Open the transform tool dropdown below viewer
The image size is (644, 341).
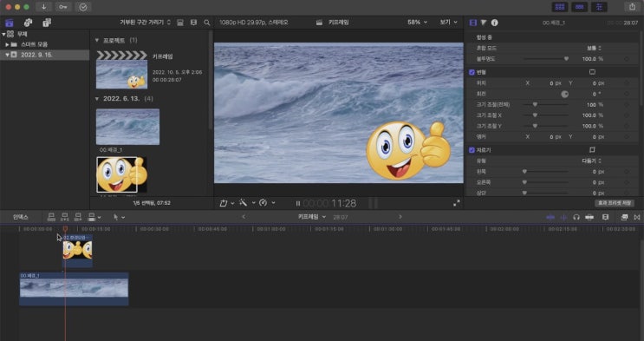[x=227, y=203]
